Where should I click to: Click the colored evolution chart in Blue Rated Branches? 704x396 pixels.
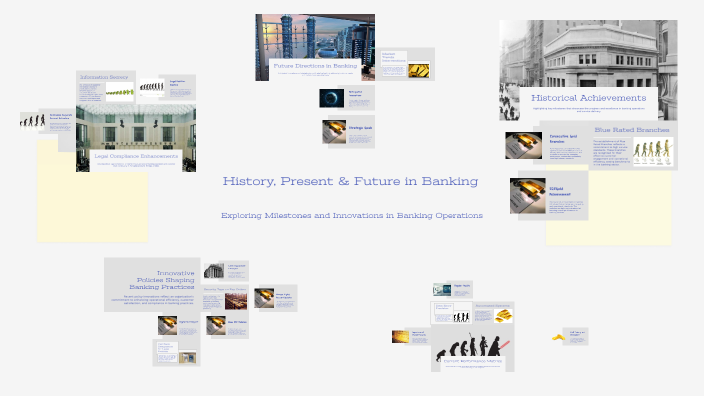click(x=653, y=151)
